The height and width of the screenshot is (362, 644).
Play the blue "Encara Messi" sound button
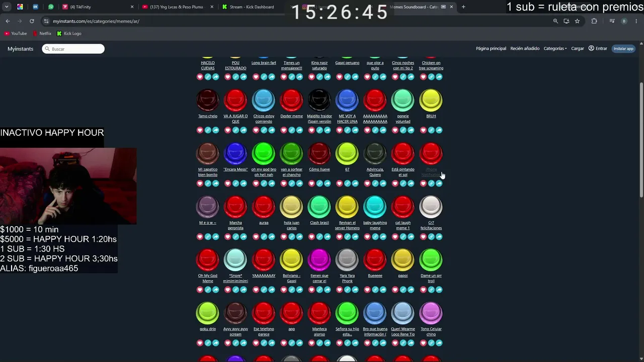tap(235, 154)
